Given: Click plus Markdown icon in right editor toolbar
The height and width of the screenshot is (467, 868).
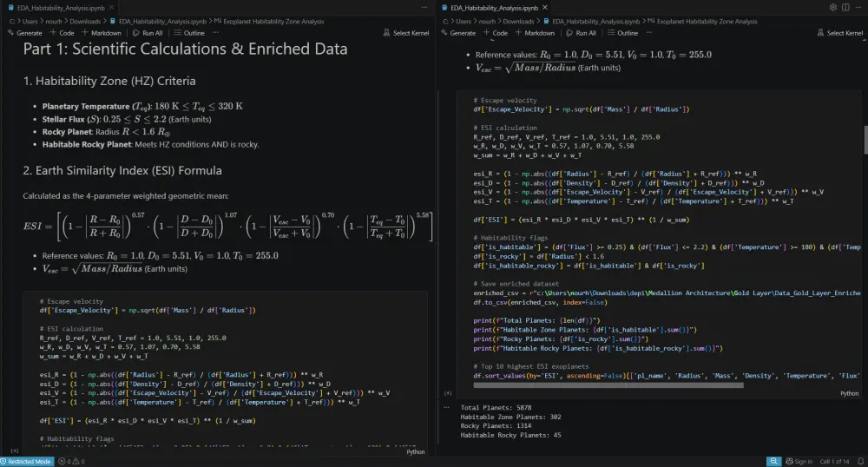Looking at the screenshot, I should click(x=519, y=33).
